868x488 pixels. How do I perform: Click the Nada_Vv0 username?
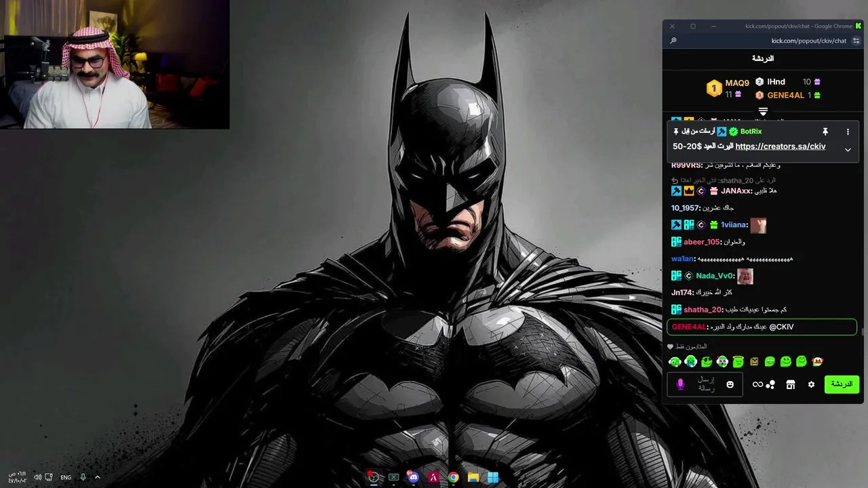[x=715, y=276]
